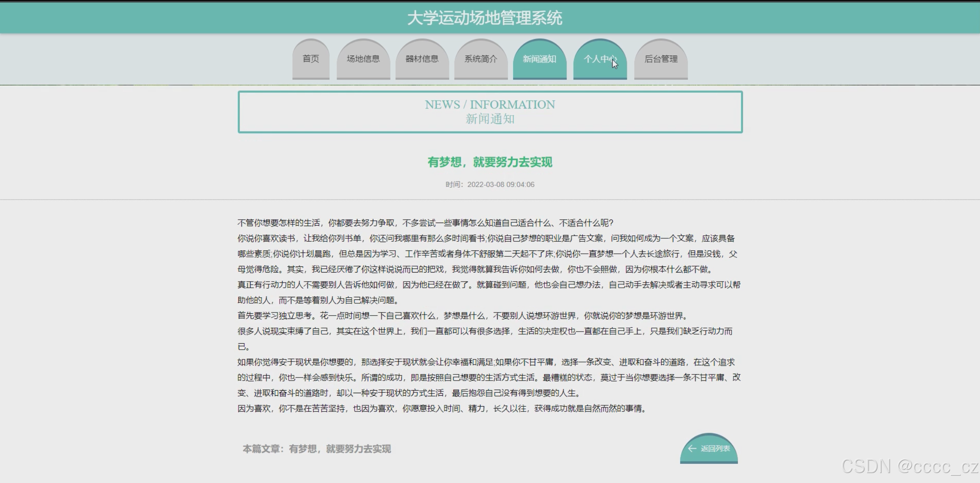This screenshot has height=483, width=980.
Task: Enter the 后台管理 tab
Action: (x=661, y=59)
